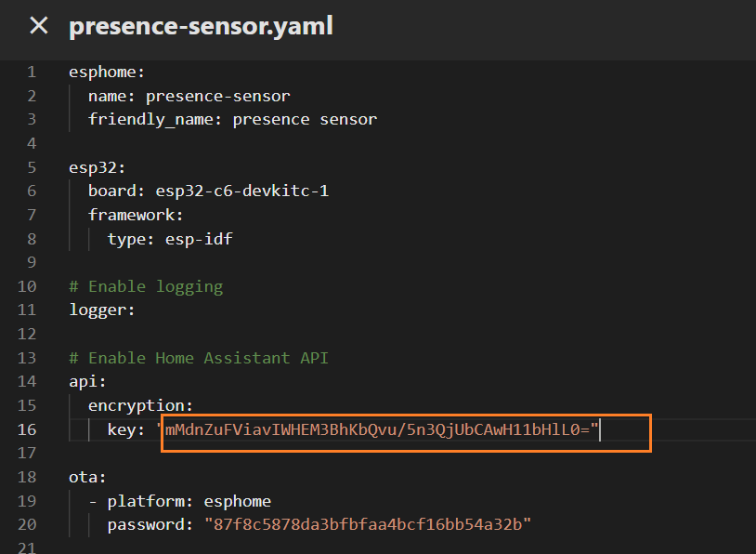Place cursor on the OTA password string
The image size is (756, 554).
(368, 525)
